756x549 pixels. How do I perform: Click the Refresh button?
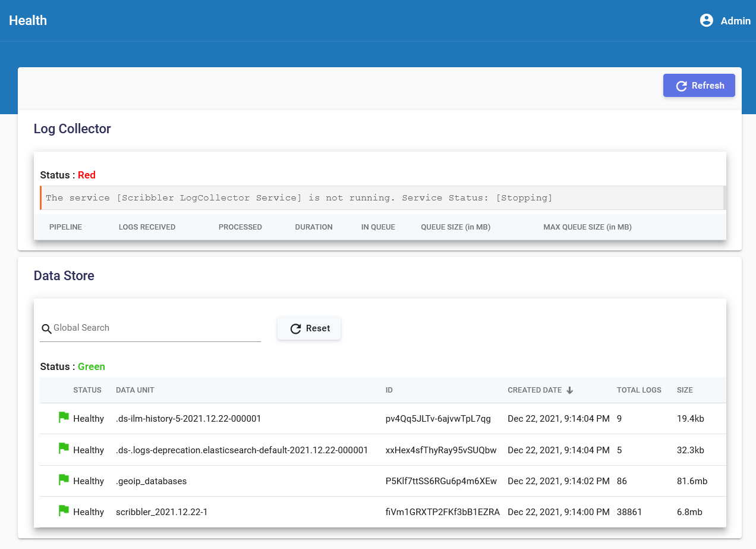[699, 86]
